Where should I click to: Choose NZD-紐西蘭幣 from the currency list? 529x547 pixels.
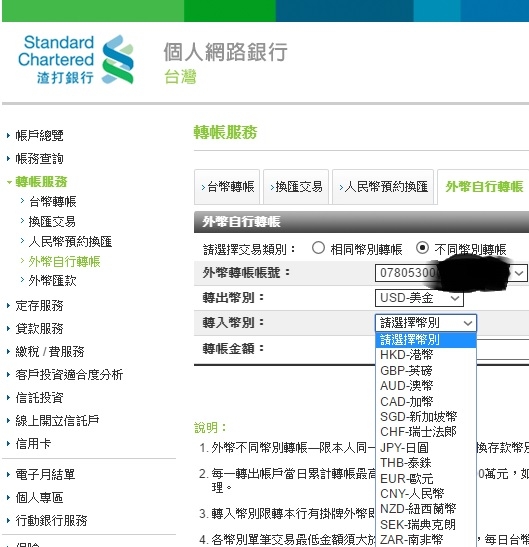point(426,509)
